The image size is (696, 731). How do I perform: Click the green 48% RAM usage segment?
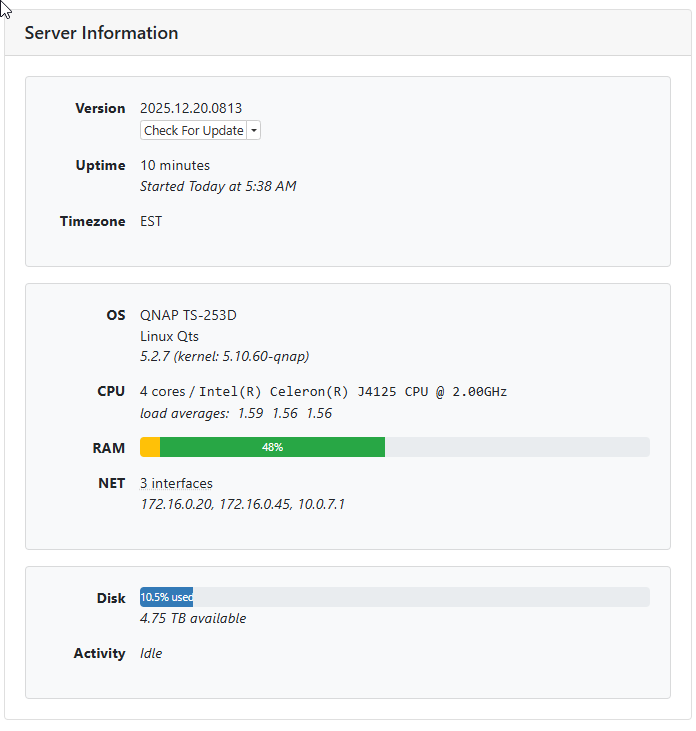pyautogui.click(x=272, y=447)
